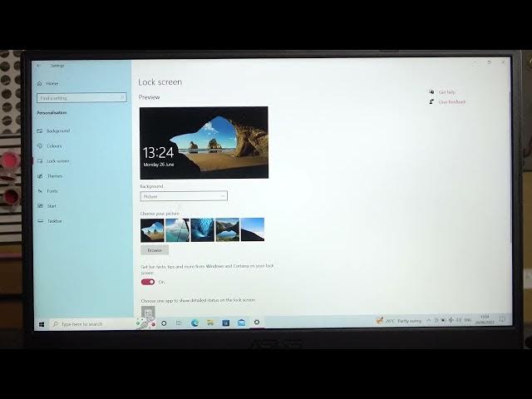Show hidden tray icons with the chevron

point(428,320)
